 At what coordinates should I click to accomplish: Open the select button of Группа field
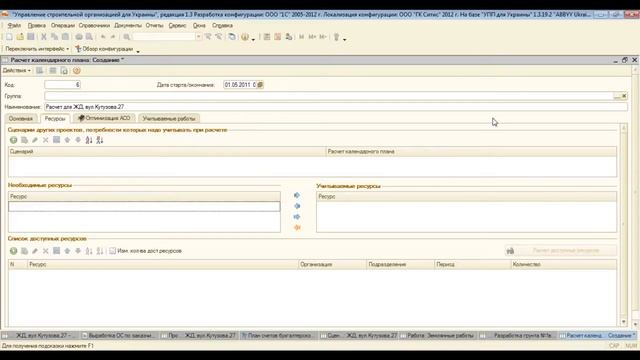click(x=617, y=96)
